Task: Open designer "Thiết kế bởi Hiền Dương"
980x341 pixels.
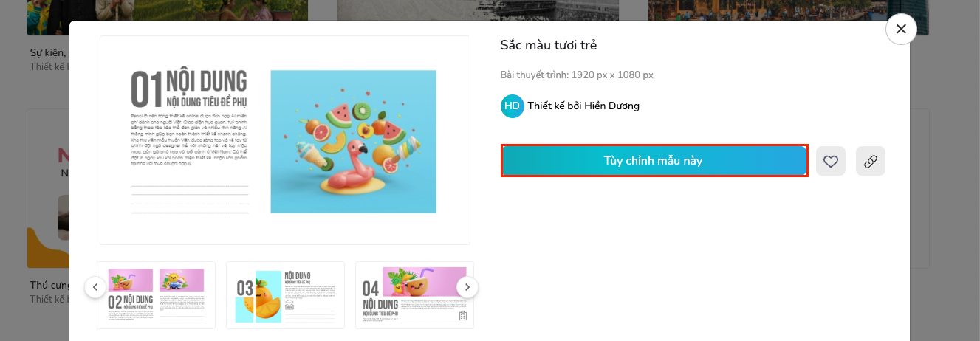Action: [x=583, y=106]
